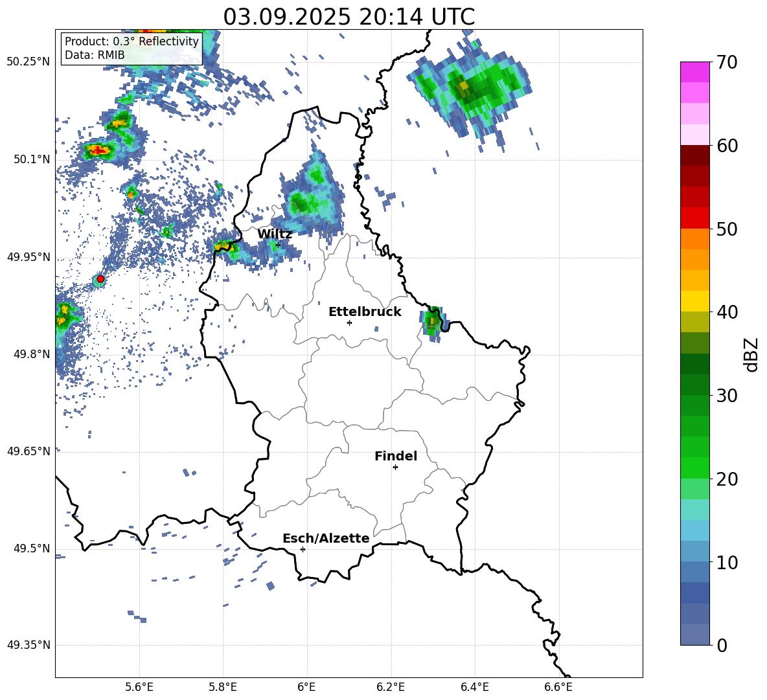Click the large green echo in northeast corner
Image resolution: width=767 pixels, height=700 pixels.
click(x=472, y=91)
